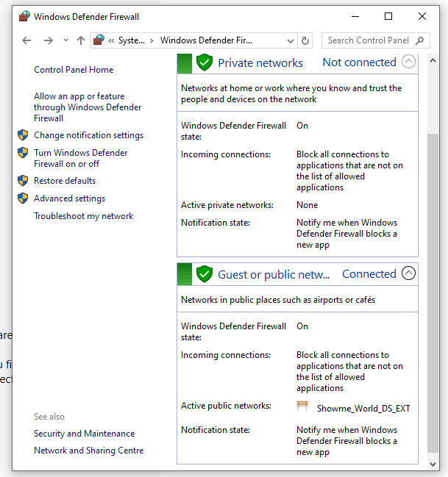This screenshot has width=448, height=477.
Task: Open Network and Sharing Centre link
Action: (88, 451)
